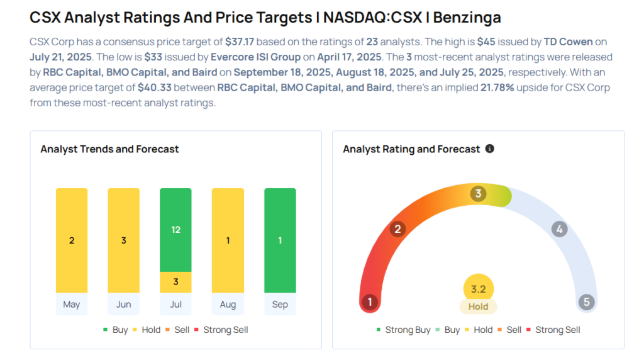Toggle Buy series in trends legend
Screen dimensions: 644x360
[116, 330]
